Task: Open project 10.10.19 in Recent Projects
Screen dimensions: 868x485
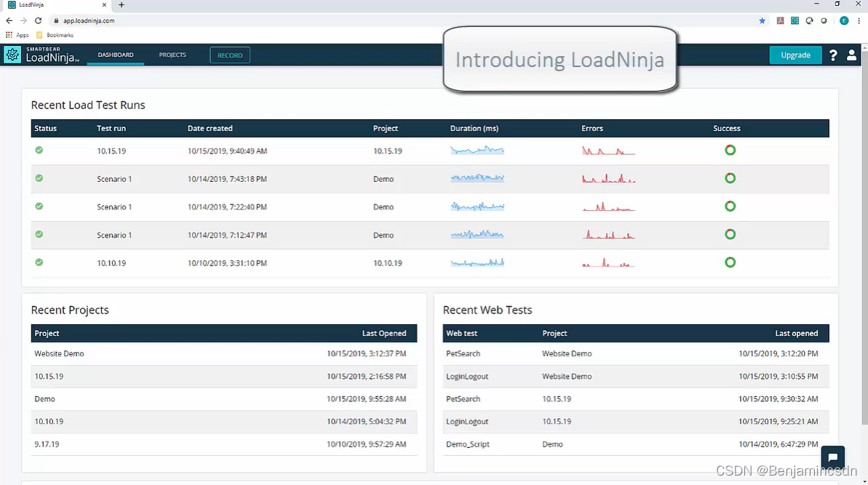Action: click(49, 422)
